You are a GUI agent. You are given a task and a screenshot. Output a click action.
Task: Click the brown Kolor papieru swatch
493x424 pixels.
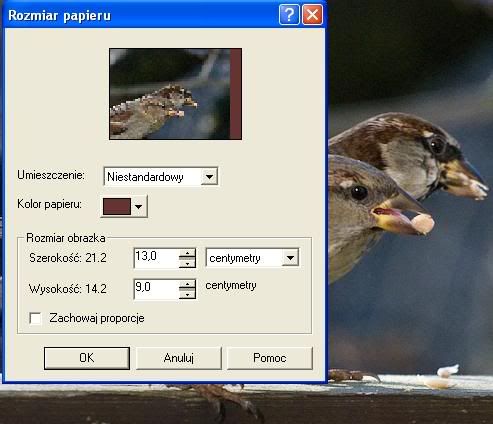[117, 207]
